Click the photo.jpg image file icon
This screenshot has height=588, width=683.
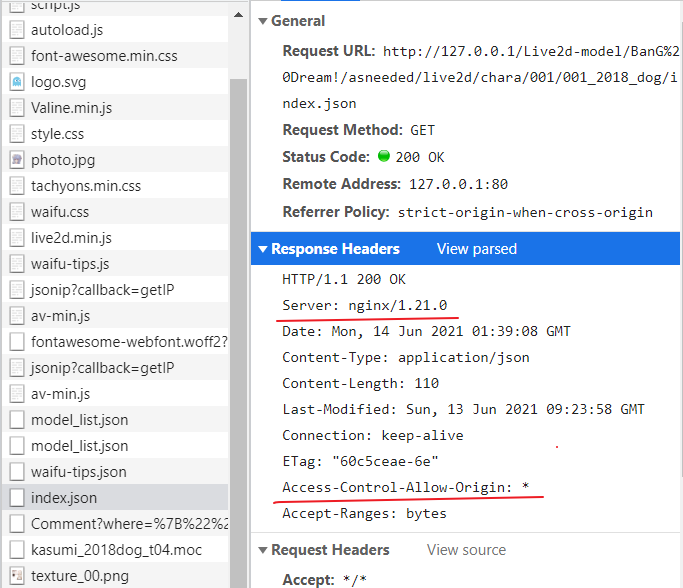coord(17,160)
